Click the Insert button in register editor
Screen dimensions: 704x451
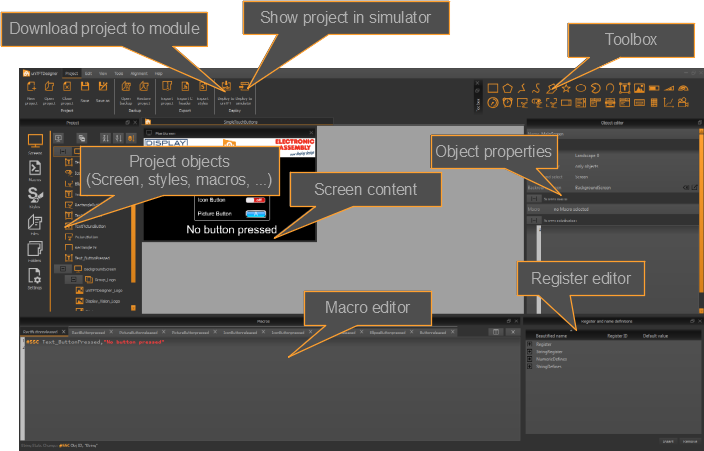[667, 440]
